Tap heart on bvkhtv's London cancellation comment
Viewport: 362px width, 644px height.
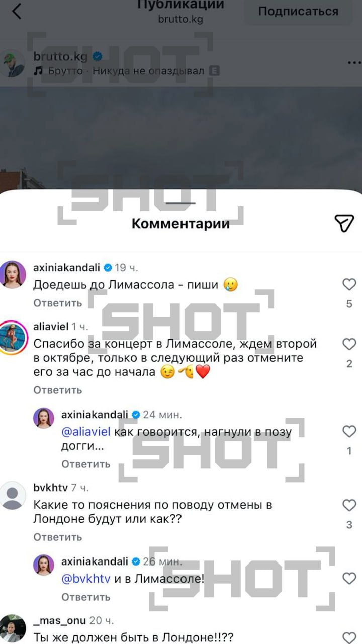(349, 505)
